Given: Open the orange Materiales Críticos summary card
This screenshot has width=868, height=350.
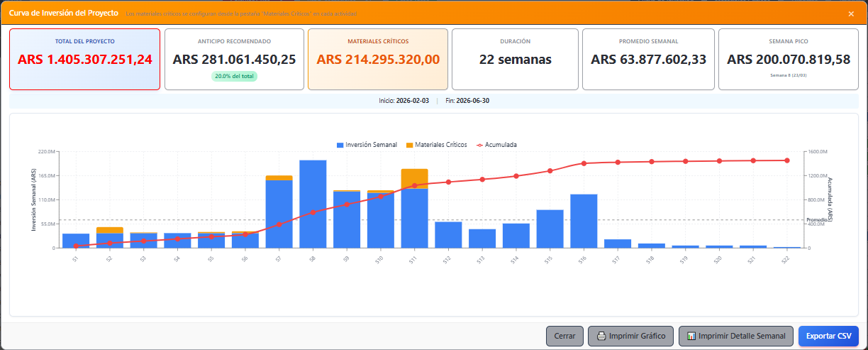Looking at the screenshot, I should click(378, 60).
